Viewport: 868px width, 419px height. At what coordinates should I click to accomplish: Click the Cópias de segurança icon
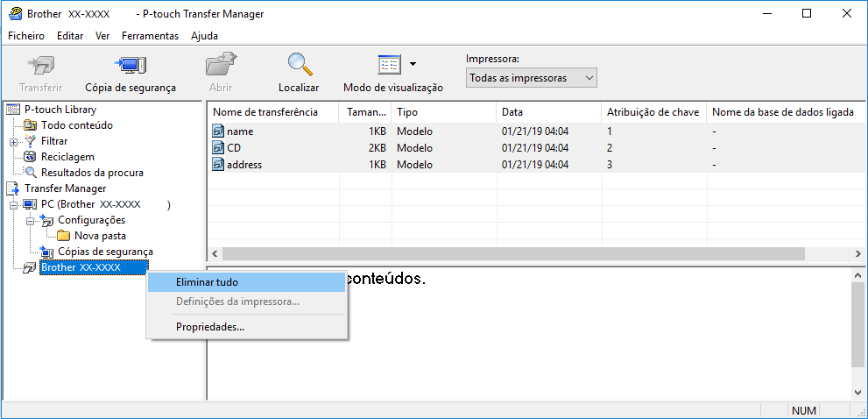point(47,252)
